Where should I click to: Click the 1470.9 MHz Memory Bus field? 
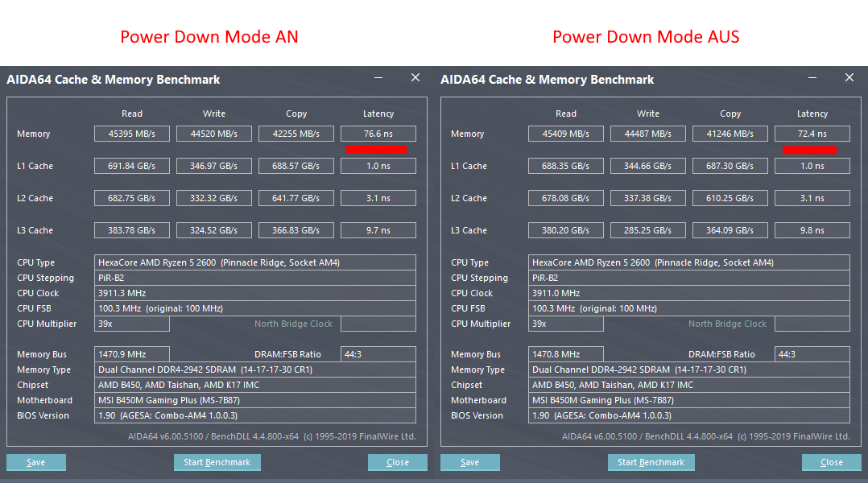tap(132, 354)
